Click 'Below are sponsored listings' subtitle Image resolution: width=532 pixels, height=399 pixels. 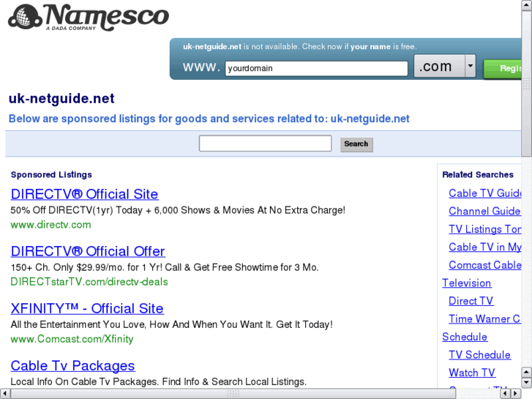[209, 119]
